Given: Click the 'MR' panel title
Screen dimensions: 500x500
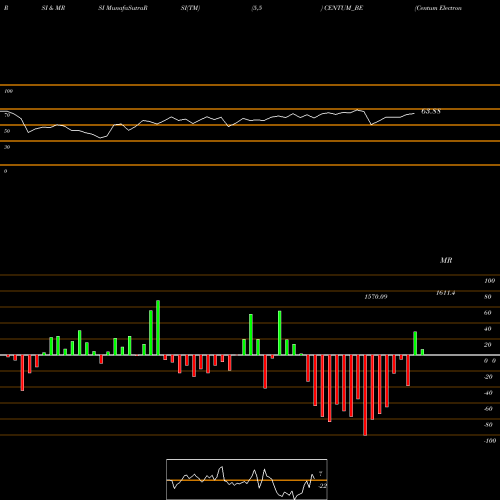Looking at the screenshot, I should point(446,260).
